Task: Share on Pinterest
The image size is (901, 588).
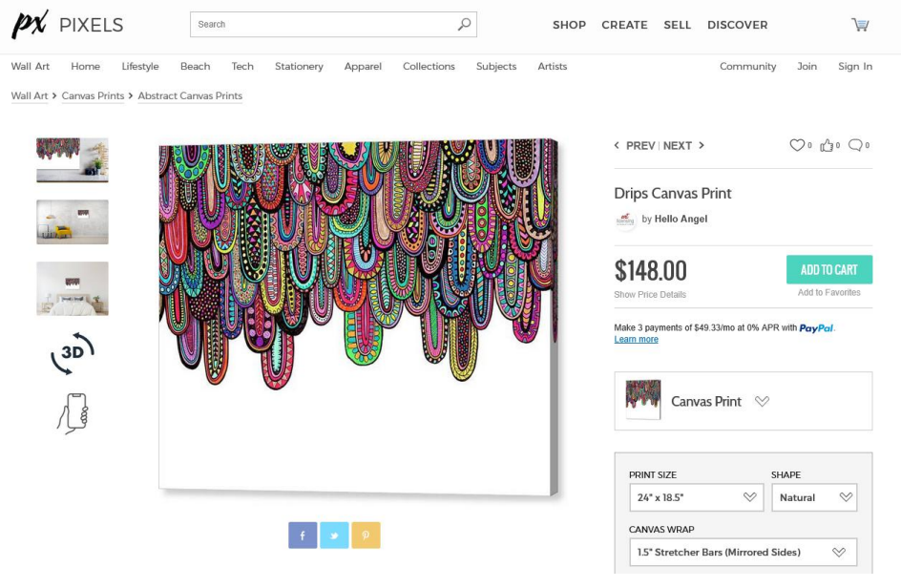Action: pyautogui.click(x=367, y=535)
